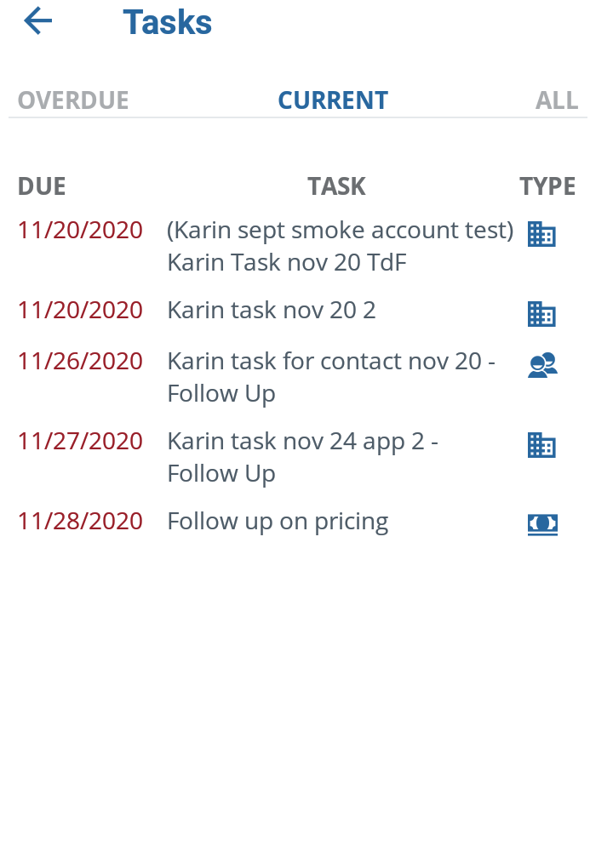613x868 pixels.
Task: Click the Tasks page title
Action: (167, 22)
